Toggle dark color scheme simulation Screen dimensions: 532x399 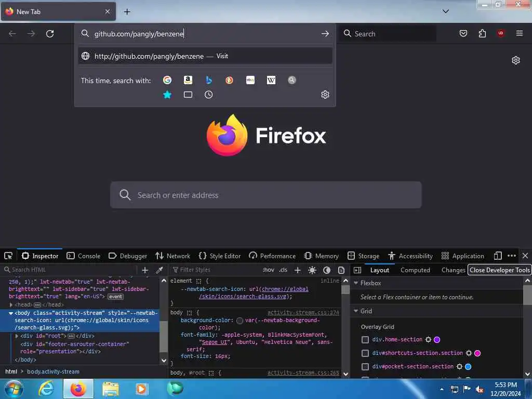(327, 270)
